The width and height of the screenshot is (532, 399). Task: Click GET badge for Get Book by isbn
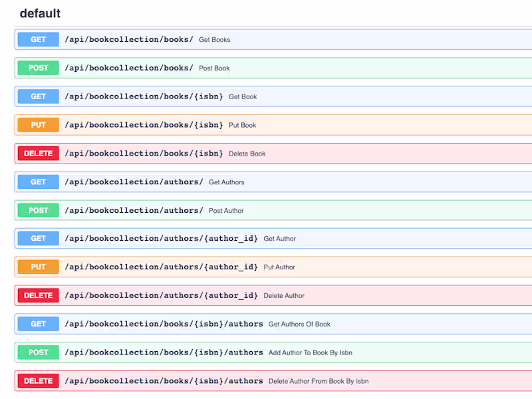[x=39, y=96]
